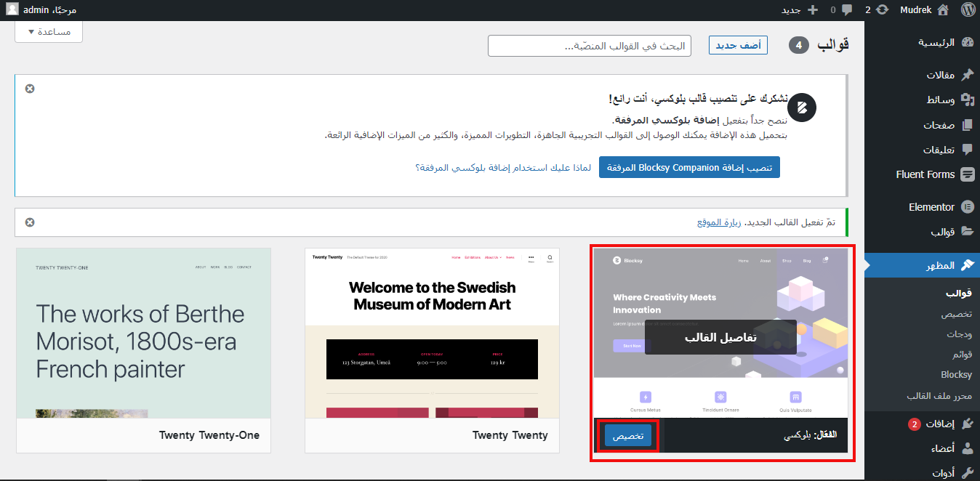Viewport: 980px width, 481px height.
Task: Open محرر ملف القالب theme editor
Action: 939,396
